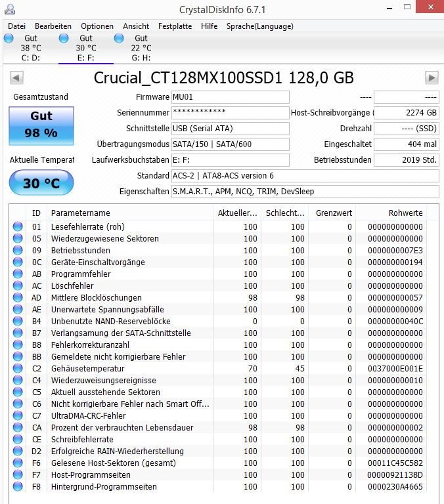Screen dimensions: 444x504
Task: Select the Erfolgreiche RAIN-Wiederherstellung row
Action: click(x=218, y=451)
